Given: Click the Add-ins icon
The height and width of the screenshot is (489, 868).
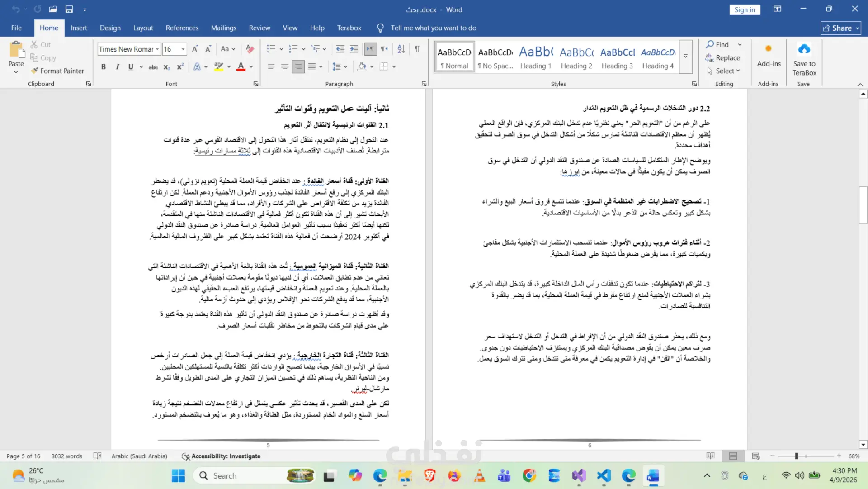Looking at the screenshot, I should click(x=769, y=48).
